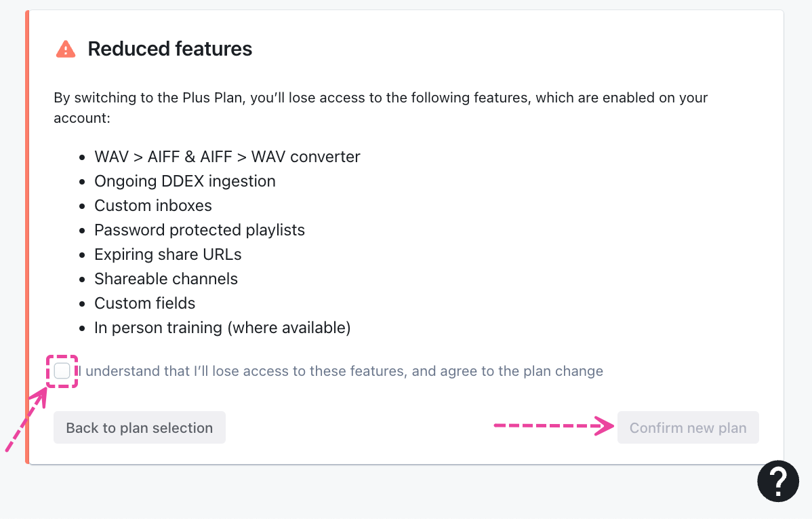Screen dimensions: 812x519
Task: Click the orange accent bar on the card edge
Action: [28, 237]
